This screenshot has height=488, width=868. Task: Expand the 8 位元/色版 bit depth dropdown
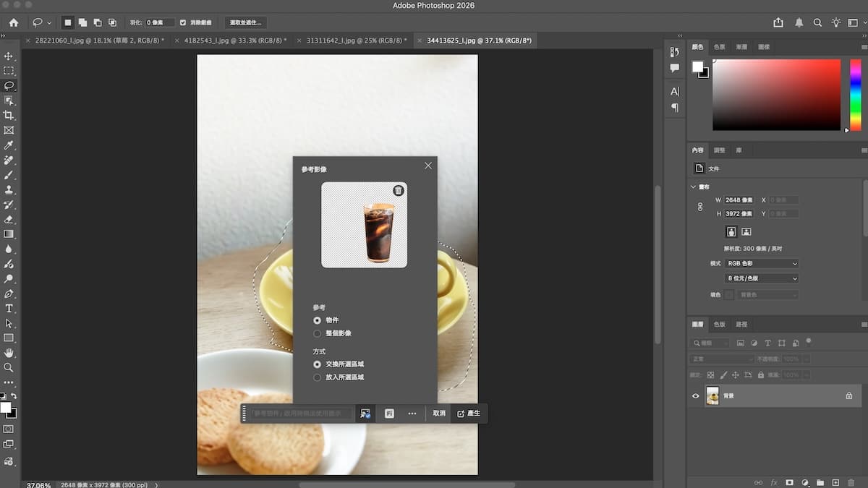762,278
